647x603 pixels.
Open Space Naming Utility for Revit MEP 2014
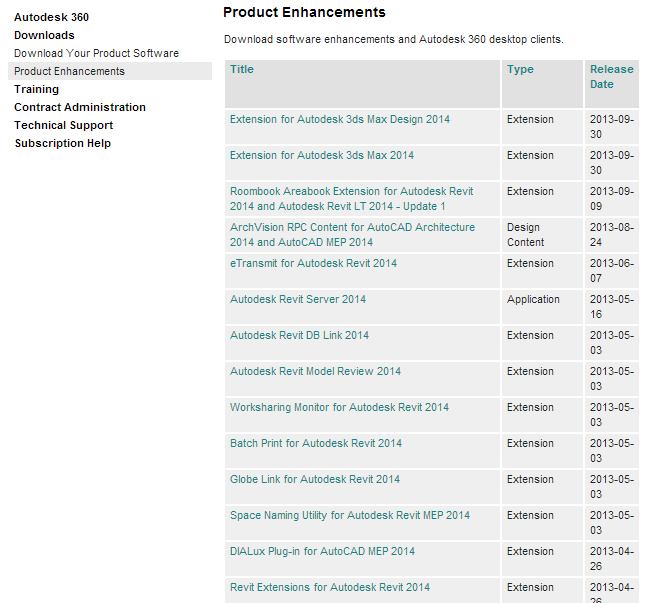[x=350, y=515]
